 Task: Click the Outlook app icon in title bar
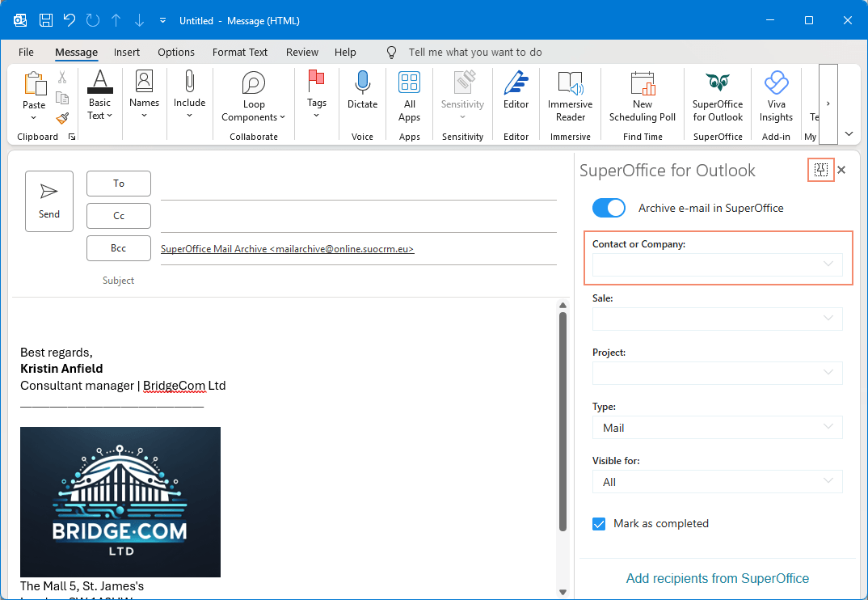pyautogui.click(x=20, y=20)
